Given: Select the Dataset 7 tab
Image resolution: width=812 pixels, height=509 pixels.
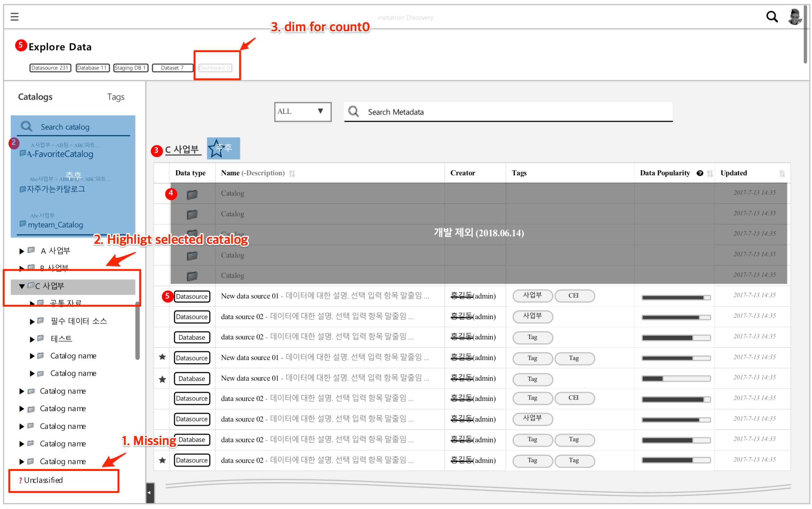Looking at the screenshot, I should click(172, 68).
